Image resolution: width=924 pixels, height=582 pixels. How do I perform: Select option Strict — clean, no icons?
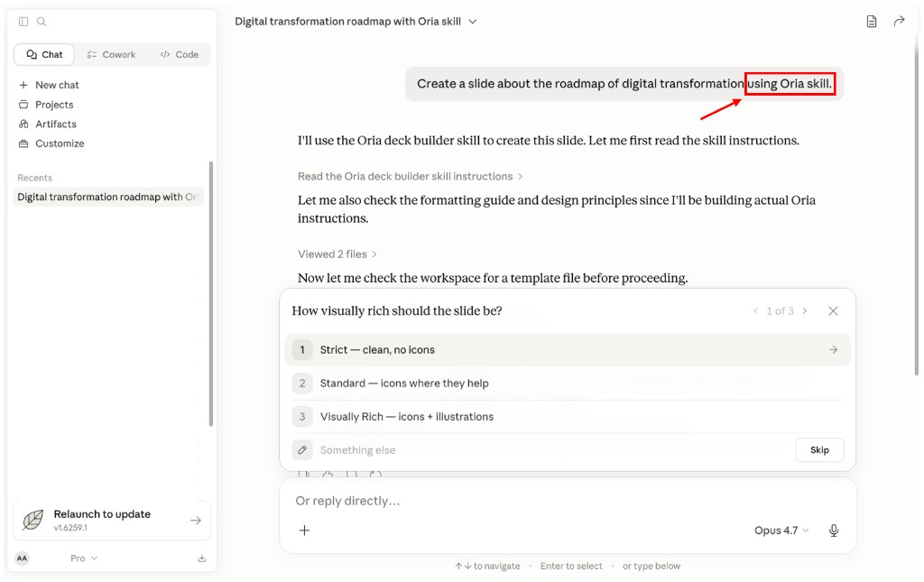point(568,350)
